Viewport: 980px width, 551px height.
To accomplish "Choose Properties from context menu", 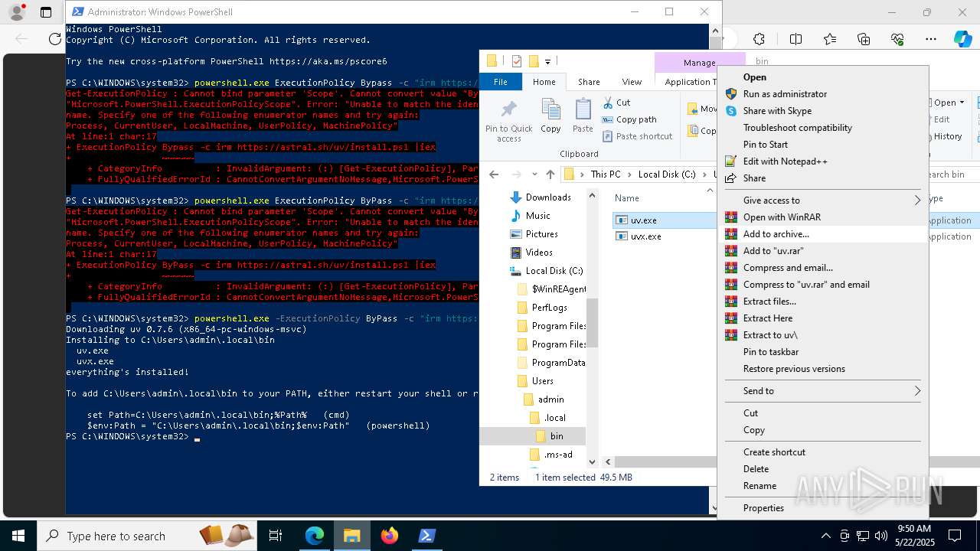I will tap(823, 508).
